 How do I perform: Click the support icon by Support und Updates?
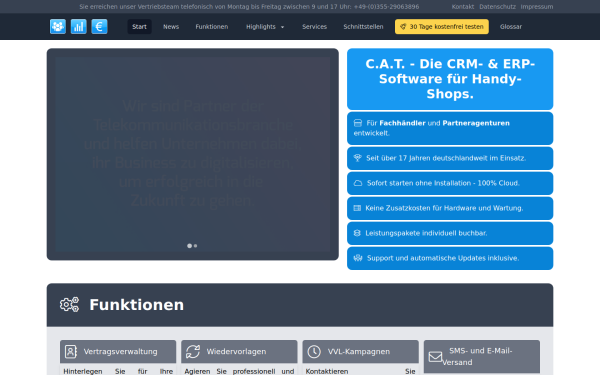358,258
